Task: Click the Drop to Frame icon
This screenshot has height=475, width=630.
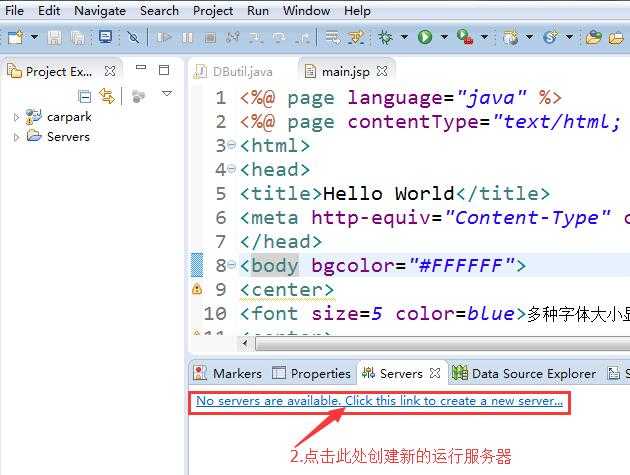Action: (x=333, y=38)
